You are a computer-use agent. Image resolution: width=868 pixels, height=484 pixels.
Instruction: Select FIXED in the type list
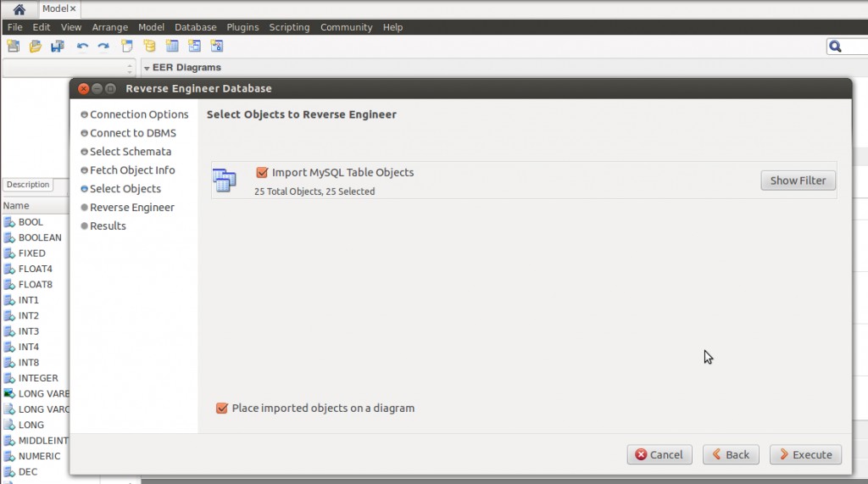tap(31, 253)
